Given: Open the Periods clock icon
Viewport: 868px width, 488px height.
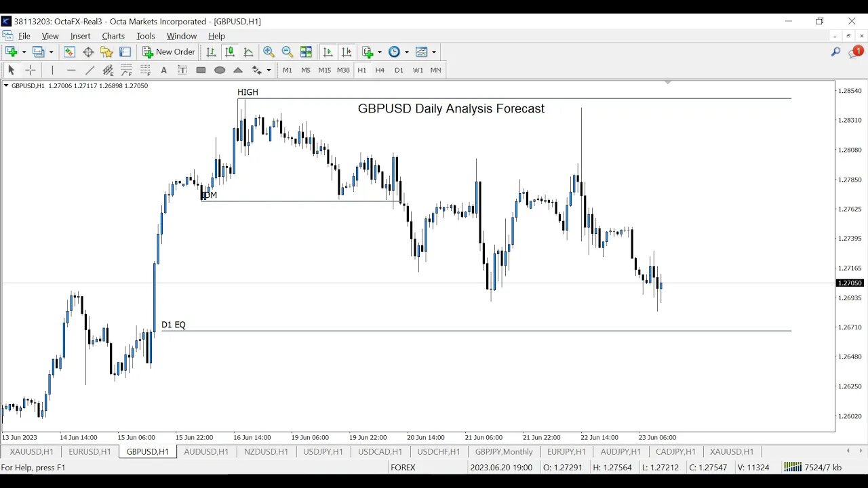Looking at the screenshot, I should [x=394, y=52].
